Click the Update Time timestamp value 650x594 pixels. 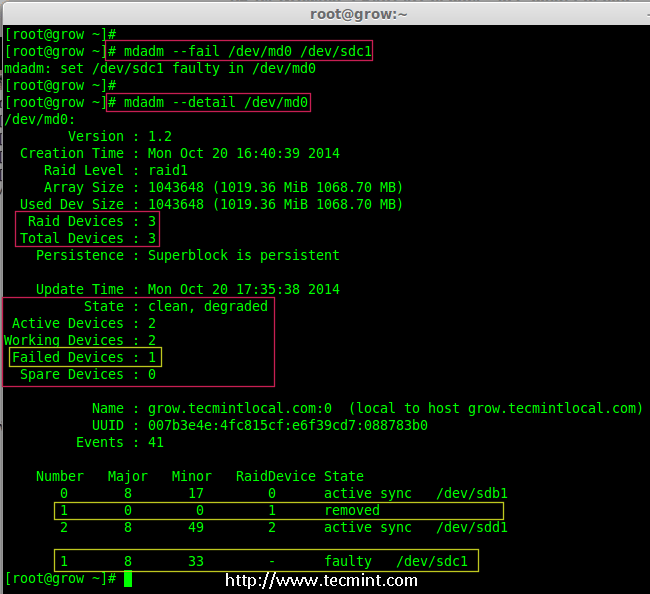[244, 289]
